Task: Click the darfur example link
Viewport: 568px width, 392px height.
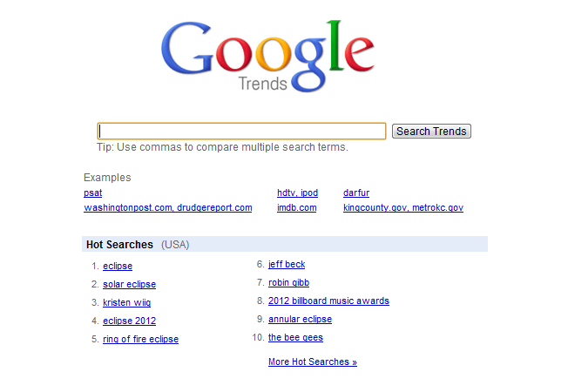Action: (356, 193)
